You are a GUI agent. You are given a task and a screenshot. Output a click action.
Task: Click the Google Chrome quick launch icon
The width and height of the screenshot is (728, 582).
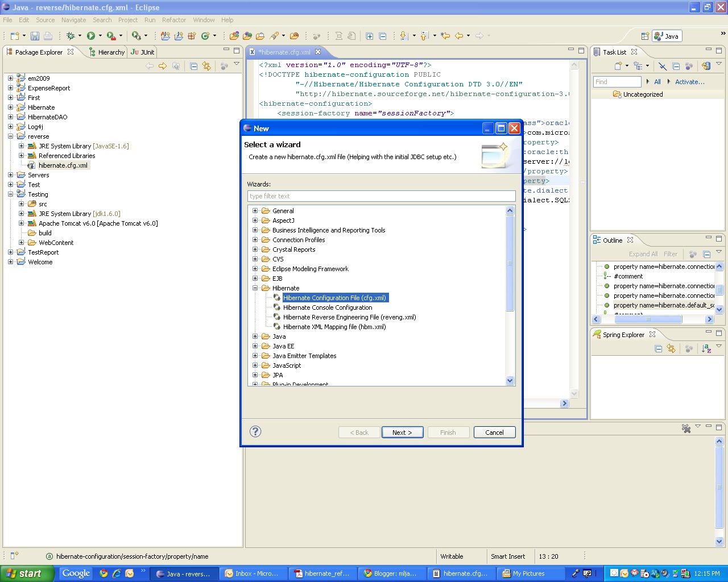104,573
